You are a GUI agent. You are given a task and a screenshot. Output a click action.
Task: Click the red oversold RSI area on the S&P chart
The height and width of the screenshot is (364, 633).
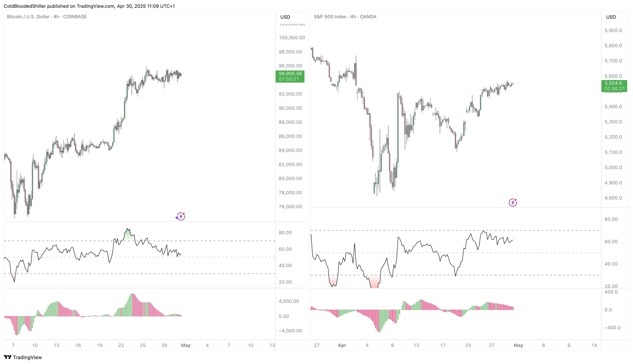coord(374,282)
